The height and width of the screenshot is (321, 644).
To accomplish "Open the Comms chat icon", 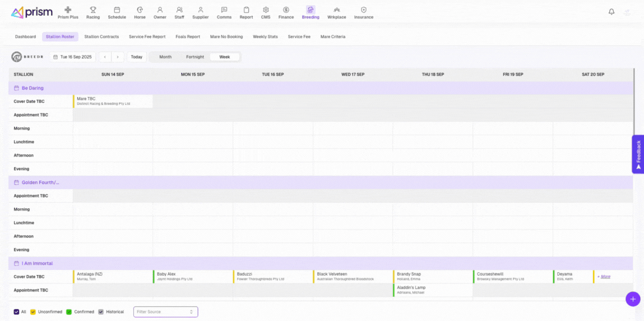I will 224,10.
